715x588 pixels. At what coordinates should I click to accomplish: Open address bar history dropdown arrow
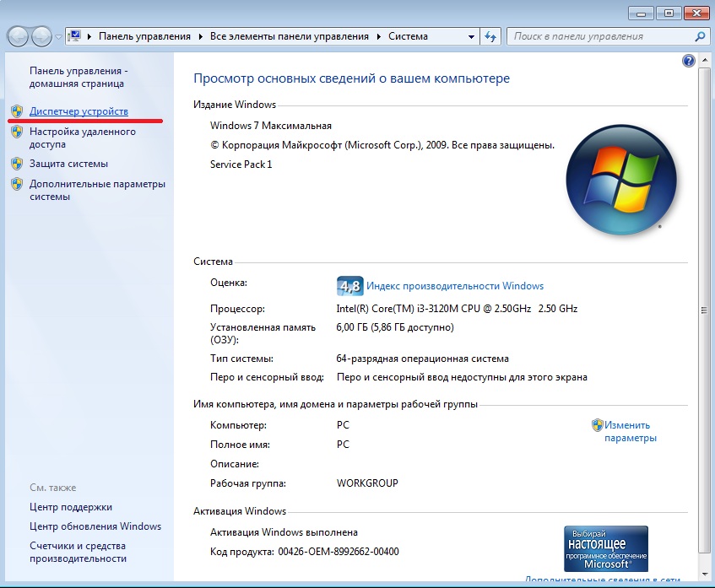(x=471, y=37)
